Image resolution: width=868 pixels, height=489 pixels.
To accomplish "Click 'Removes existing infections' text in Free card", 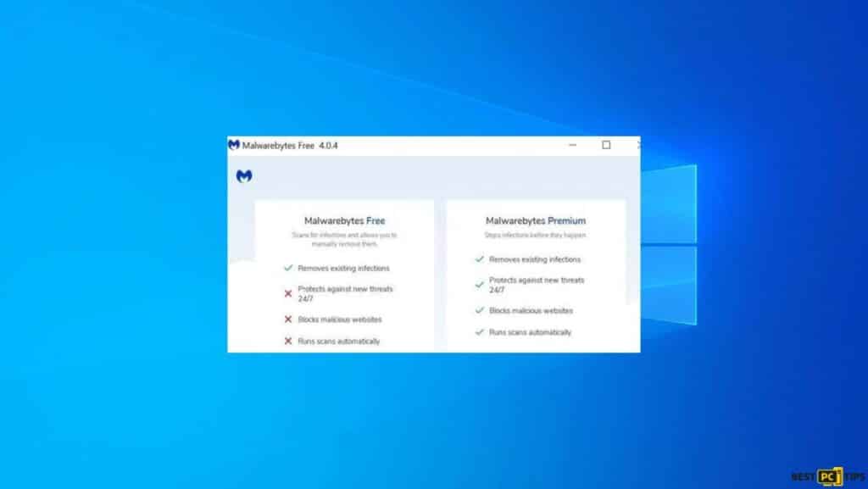I will (344, 269).
